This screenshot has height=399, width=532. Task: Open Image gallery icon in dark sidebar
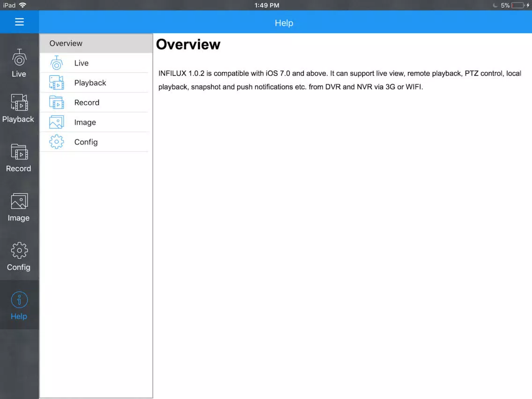pos(19,201)
